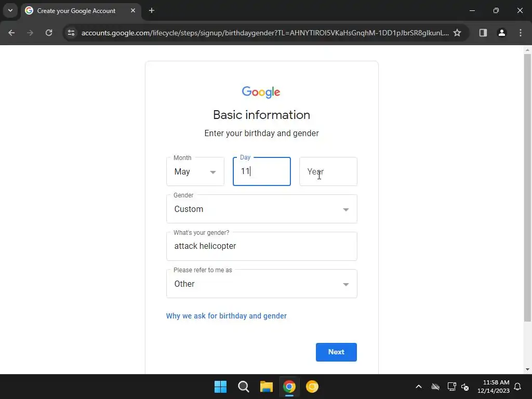This screenshot has width=532, height=399.
Task: Click the Google logo
Action: 261,92
